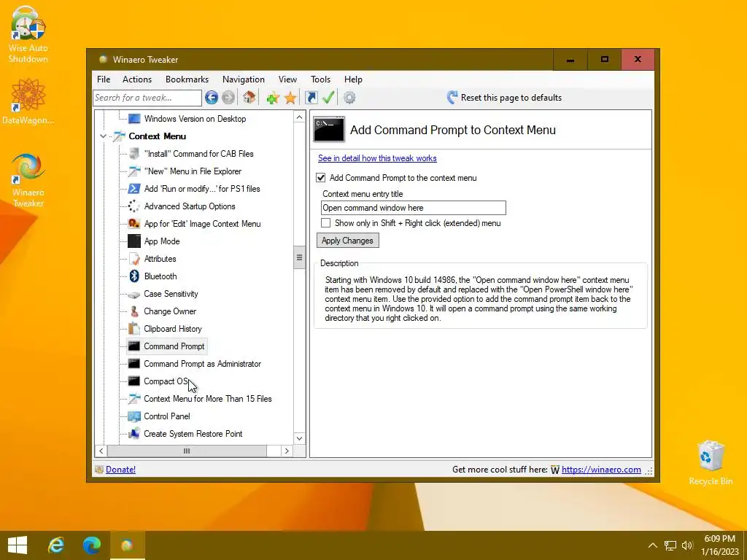
Task: Open the File menu
Action: (104, 79)
